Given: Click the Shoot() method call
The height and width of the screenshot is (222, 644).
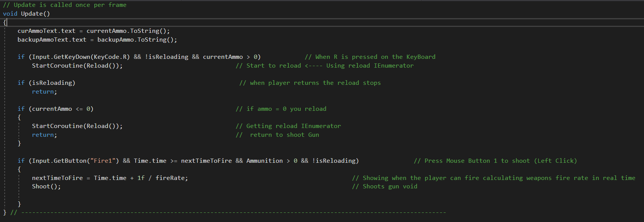Looking at the screenshot, I should 46,186.
